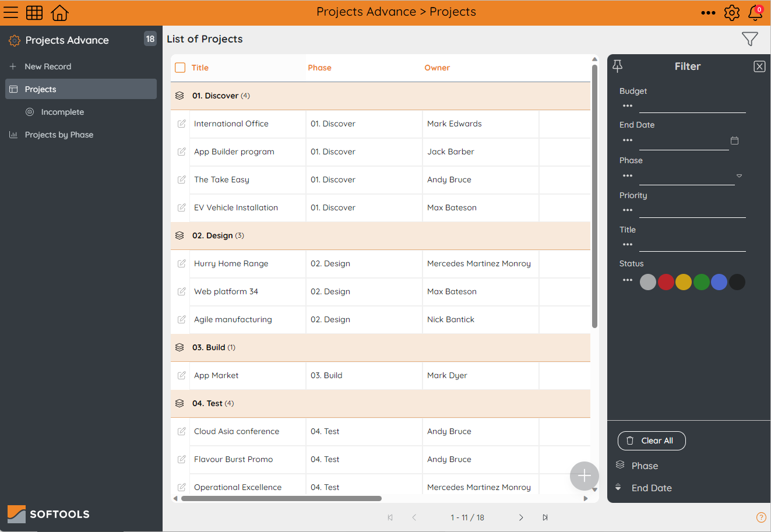Viewport: 771px width, 532px height.
Task: Open End Date filter operator options
Action: coord(628,140)
